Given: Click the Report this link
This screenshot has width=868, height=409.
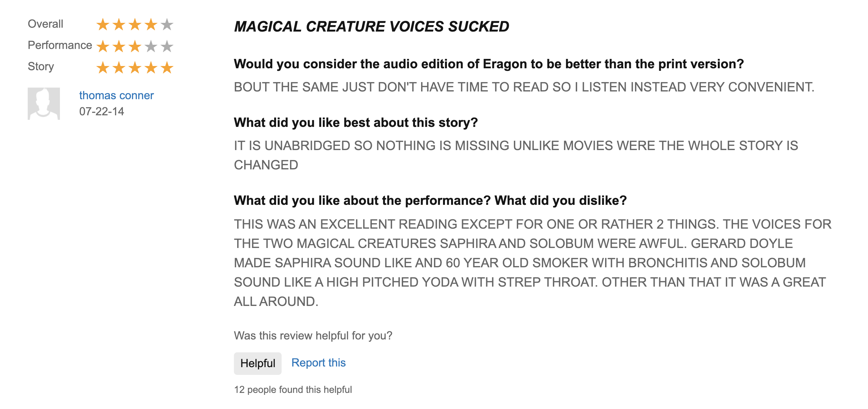Looking at the screenshot, I should tap(318, 363).
